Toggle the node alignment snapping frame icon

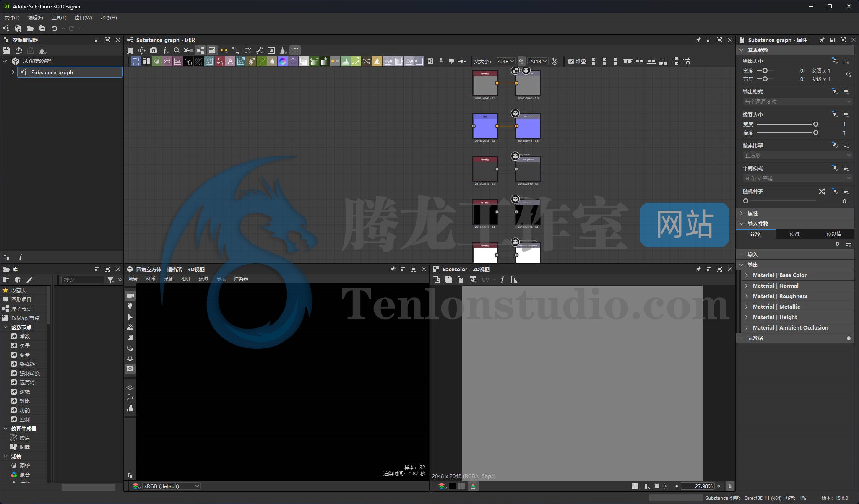tap(295, 50)
